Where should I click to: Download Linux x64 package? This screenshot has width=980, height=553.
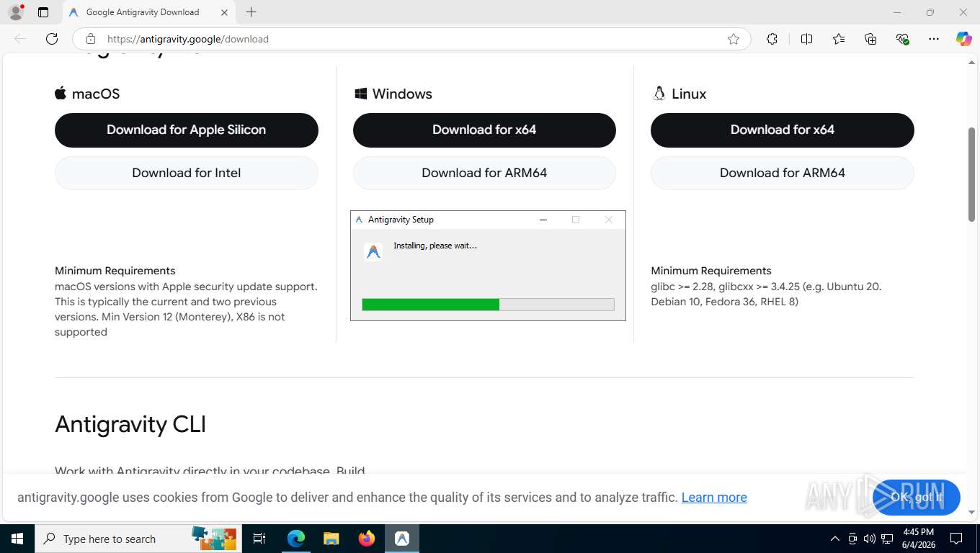click(x=783, y=130)
